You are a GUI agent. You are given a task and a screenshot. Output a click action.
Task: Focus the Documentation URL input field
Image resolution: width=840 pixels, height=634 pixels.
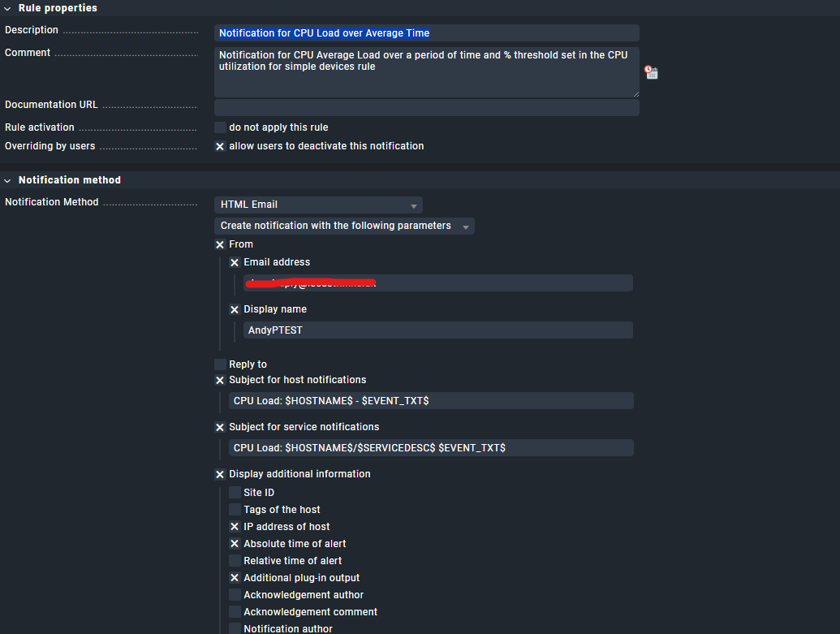426,107
